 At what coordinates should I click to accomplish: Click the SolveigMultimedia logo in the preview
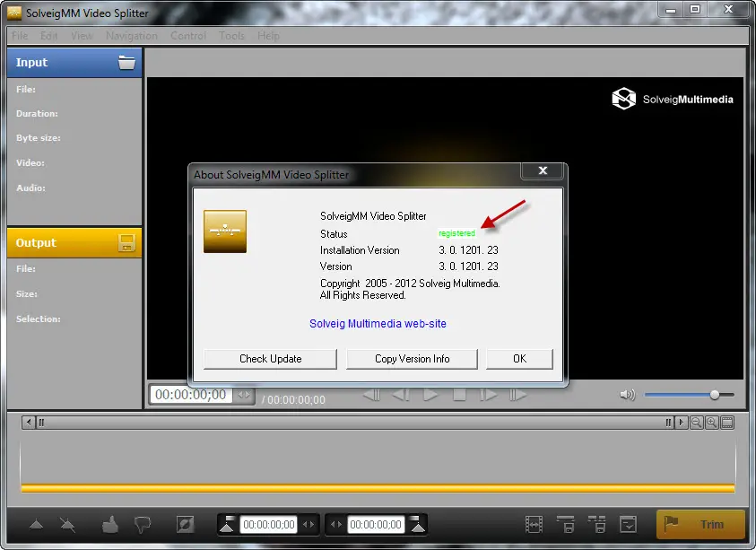pos(672,99)
